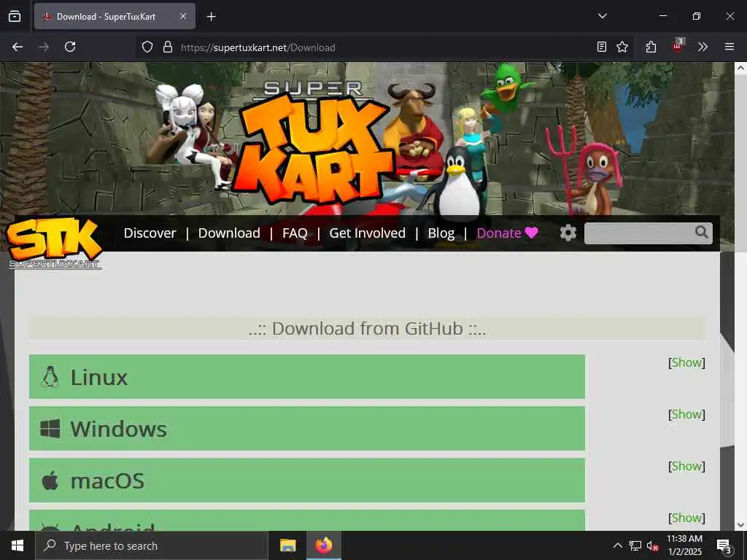Open the extensions puzzle icon

click(x=651, y=47)
